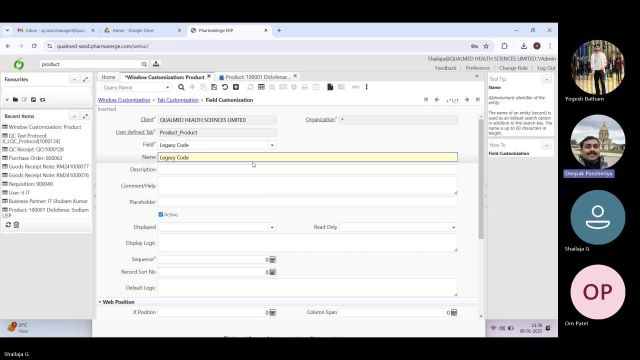Collapse the Tool Tip panel
The height and width of the screenshot is (360, 640).
click(x=547, y=79)
